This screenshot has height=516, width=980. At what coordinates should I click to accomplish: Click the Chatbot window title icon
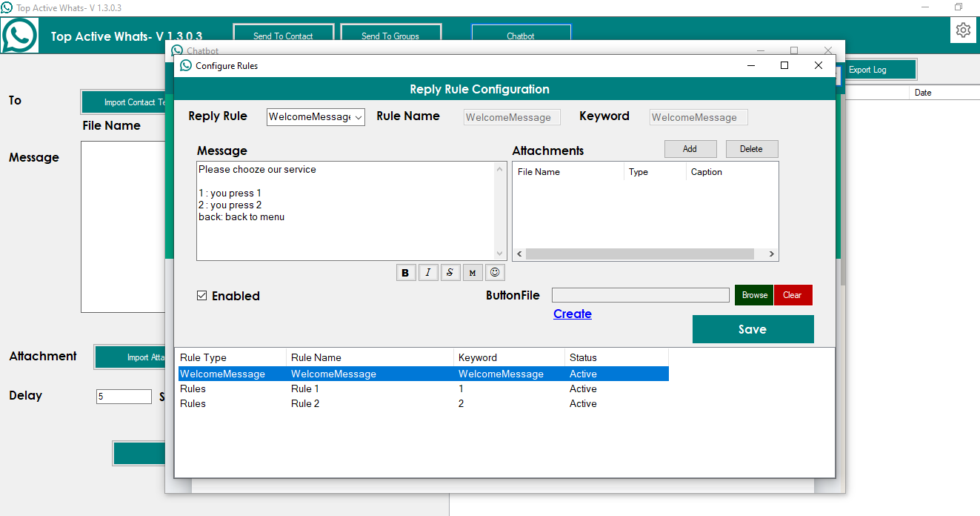click(177, 50)
